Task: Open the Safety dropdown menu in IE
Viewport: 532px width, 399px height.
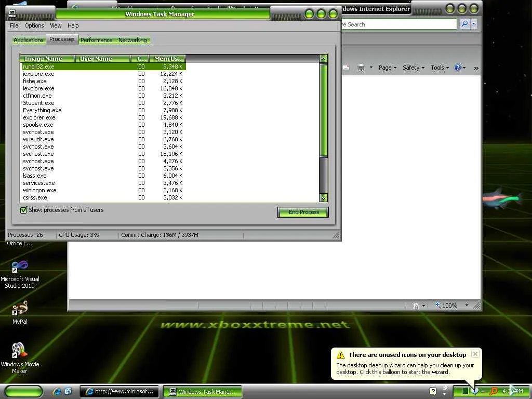Action: (x=414, y=68)
